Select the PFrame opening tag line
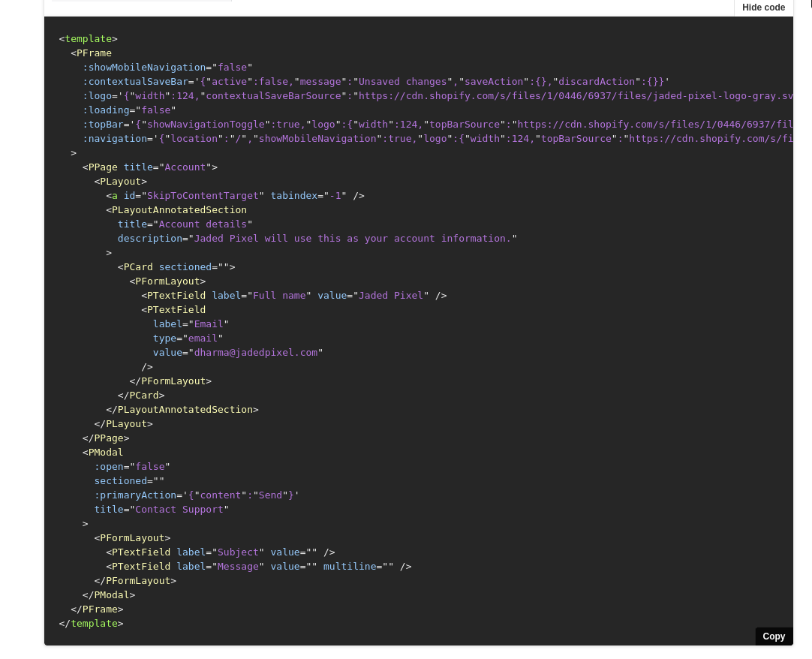This screenshot has height=659, width=812. [x=91, y=53]
